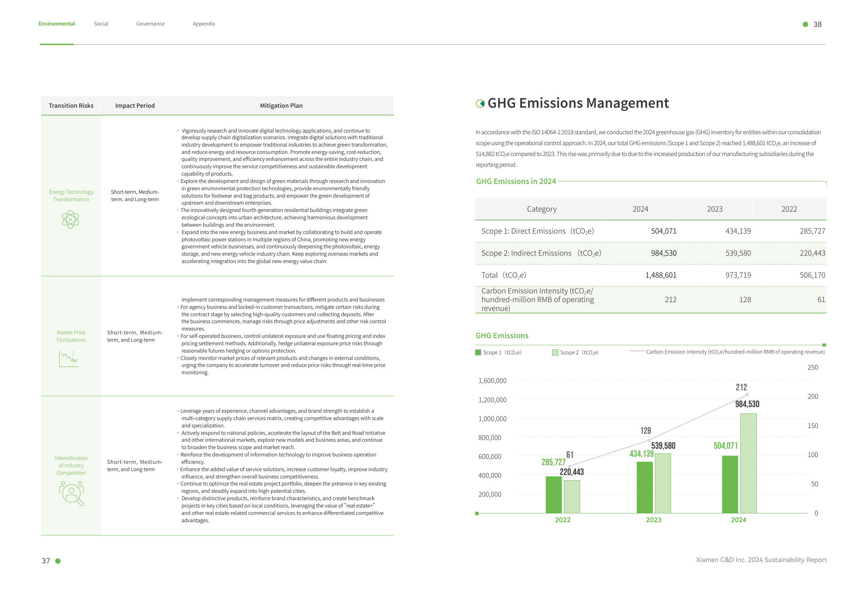Image resolution: width=868 pixels, height=589 pixels.
Task: Click the table value 504,071
Action: pyautogui.click(x=664, y=231)
